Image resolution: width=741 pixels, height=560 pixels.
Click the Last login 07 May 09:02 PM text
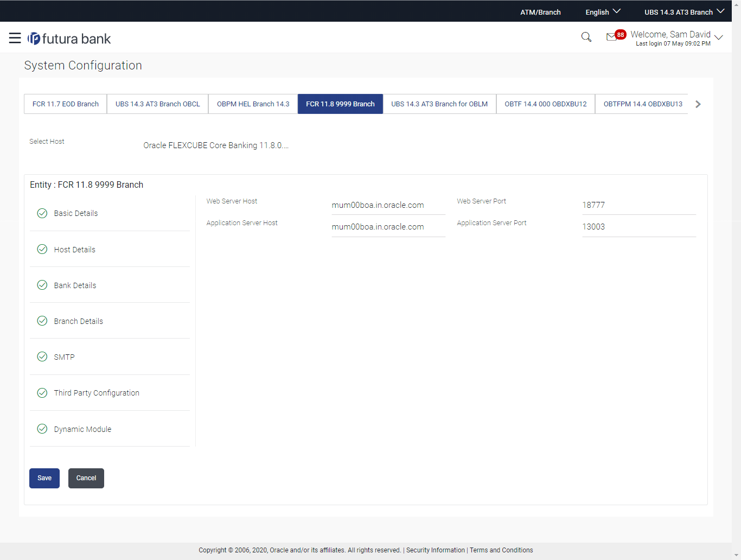click(x=673, y=44)
